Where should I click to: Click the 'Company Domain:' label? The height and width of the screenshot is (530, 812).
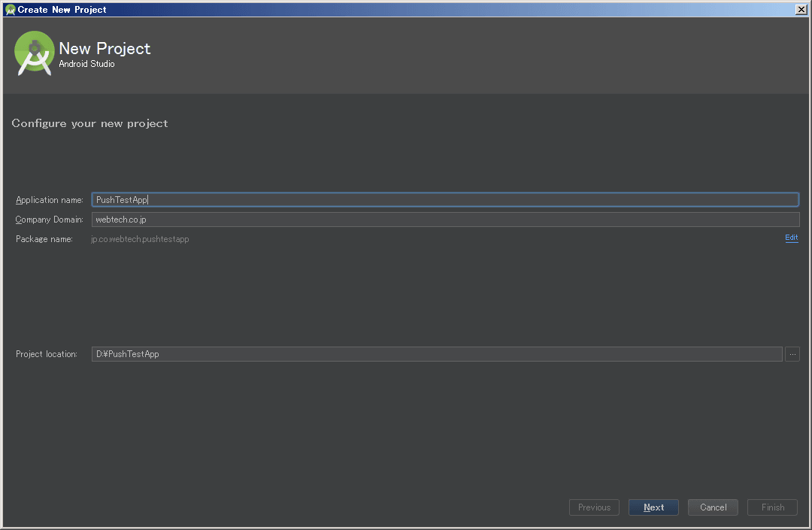click(x=49, y=220)
